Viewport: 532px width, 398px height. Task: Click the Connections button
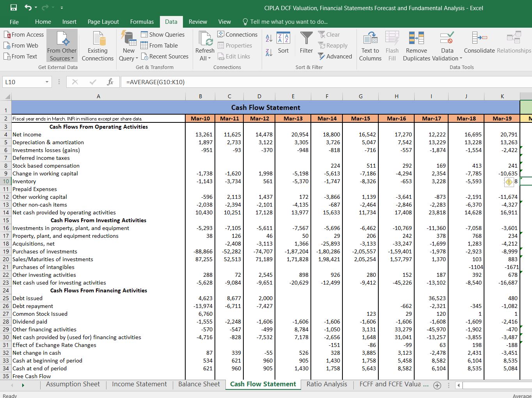coord(237,34)
